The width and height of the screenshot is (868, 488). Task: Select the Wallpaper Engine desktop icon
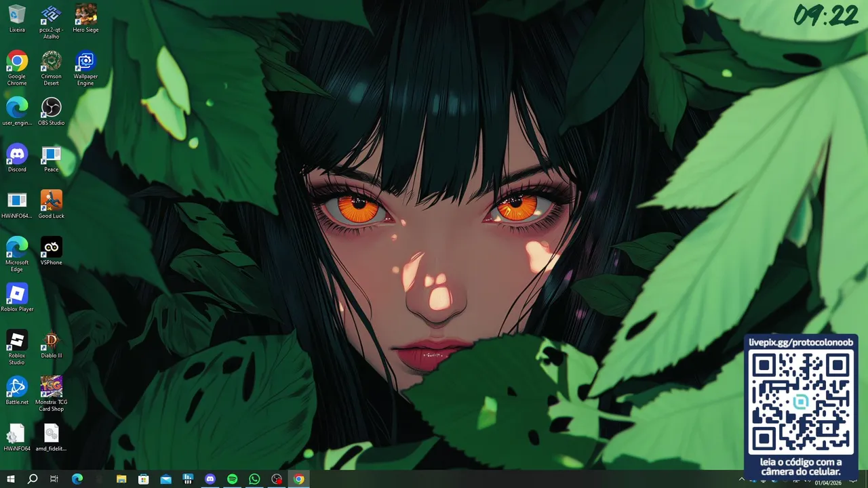click(x=85, y=68)
